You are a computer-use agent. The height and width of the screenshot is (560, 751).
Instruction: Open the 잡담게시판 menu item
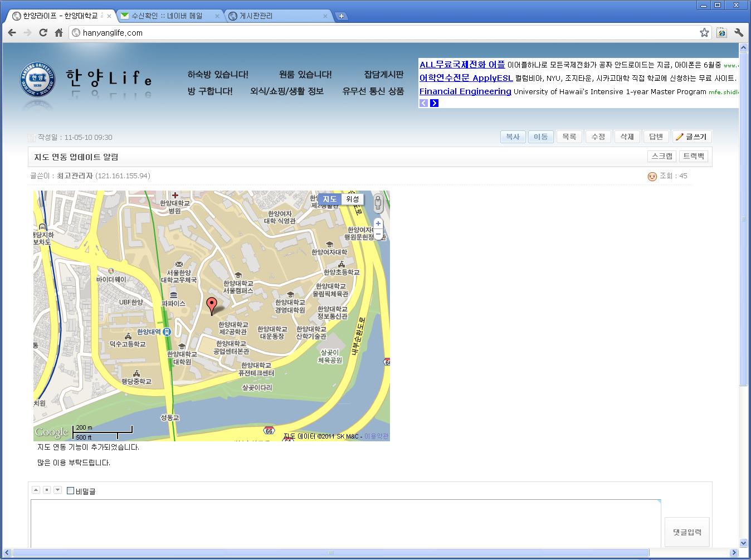tap(383, 75)
